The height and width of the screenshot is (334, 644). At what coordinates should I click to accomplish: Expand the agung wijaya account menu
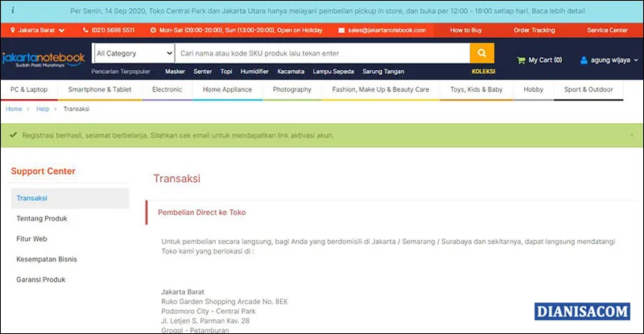pyautogui.click(x=636, y=60)
